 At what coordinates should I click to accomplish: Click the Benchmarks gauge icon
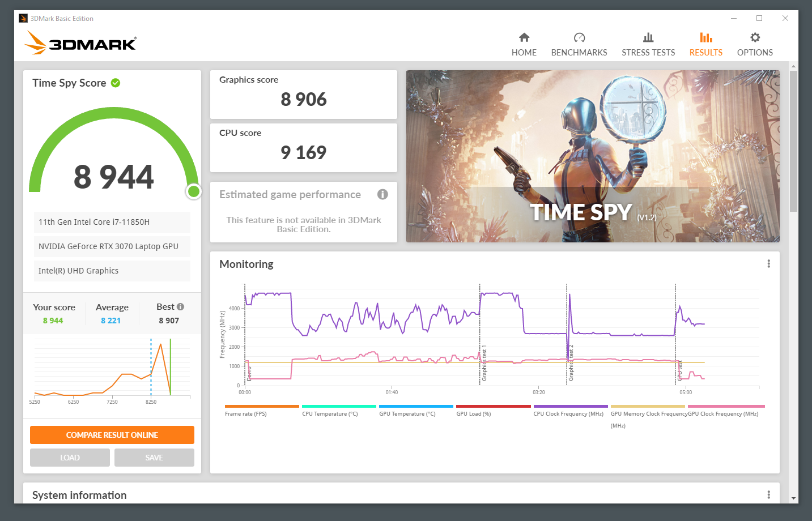[x=579, y=37]
